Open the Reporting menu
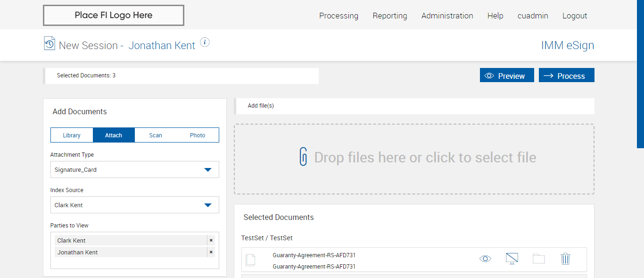The image size is (644, 278). (390, 16)
